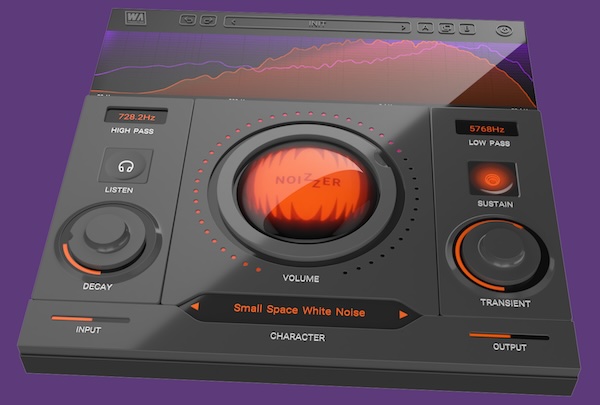
Task: Go to next preset with right arrow
Action: tap(403, 28)
